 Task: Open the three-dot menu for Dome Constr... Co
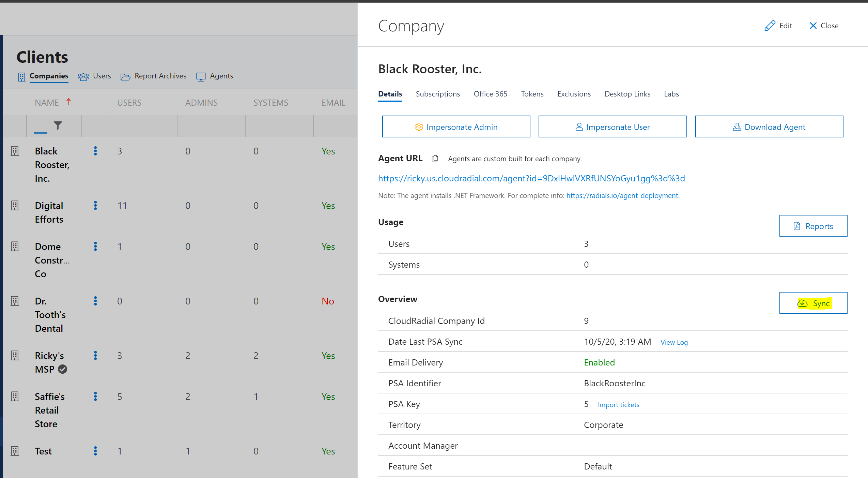[95, 247]
